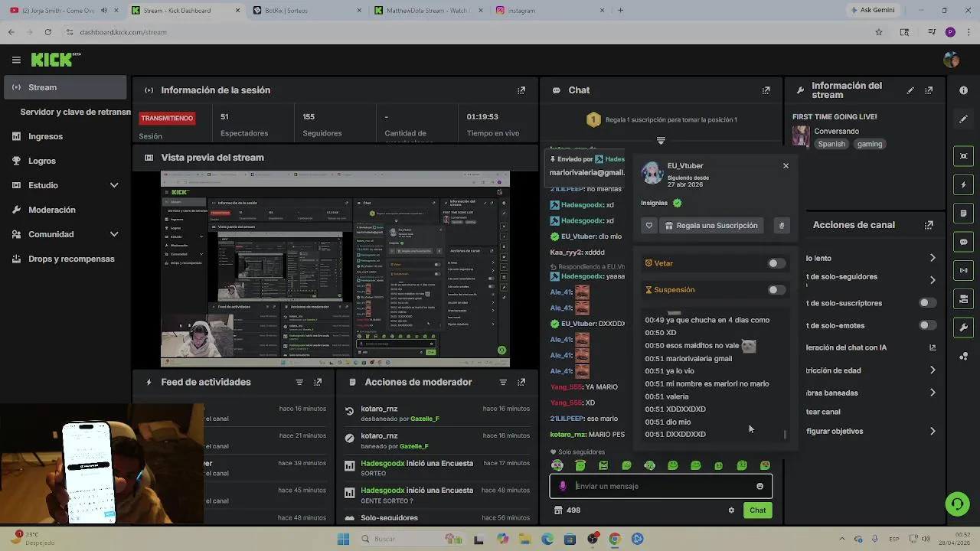
Task: Open the green support headset bubble
Action: point(957,504)
